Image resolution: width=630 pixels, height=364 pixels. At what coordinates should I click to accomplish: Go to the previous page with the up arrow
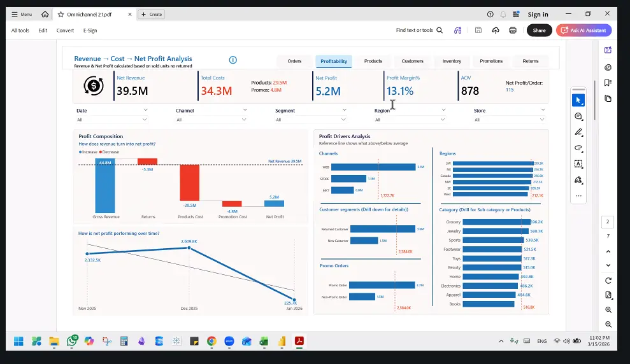608,251
